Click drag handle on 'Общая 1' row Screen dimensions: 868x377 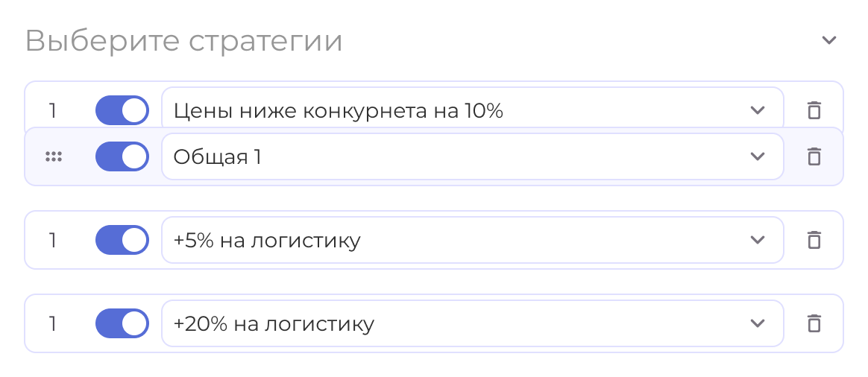point(54,156)
